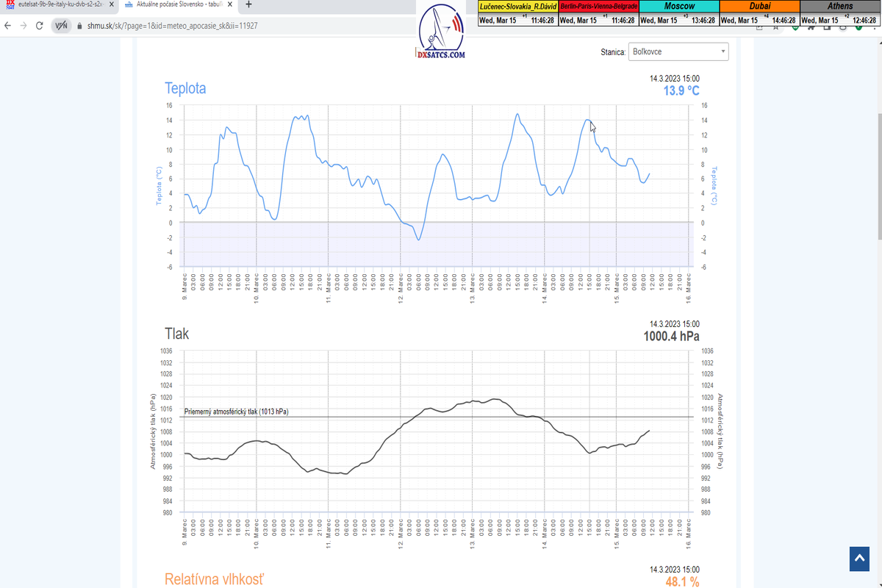Select the Aktuálne počasie Slovensko tab

[176, 4]
